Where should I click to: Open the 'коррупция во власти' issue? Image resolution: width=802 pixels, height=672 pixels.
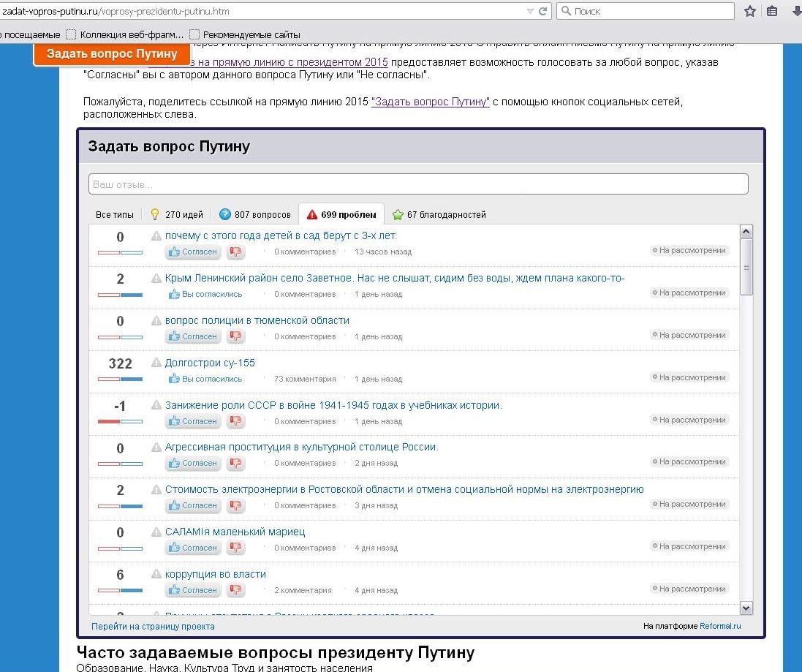tap(216, 574)
